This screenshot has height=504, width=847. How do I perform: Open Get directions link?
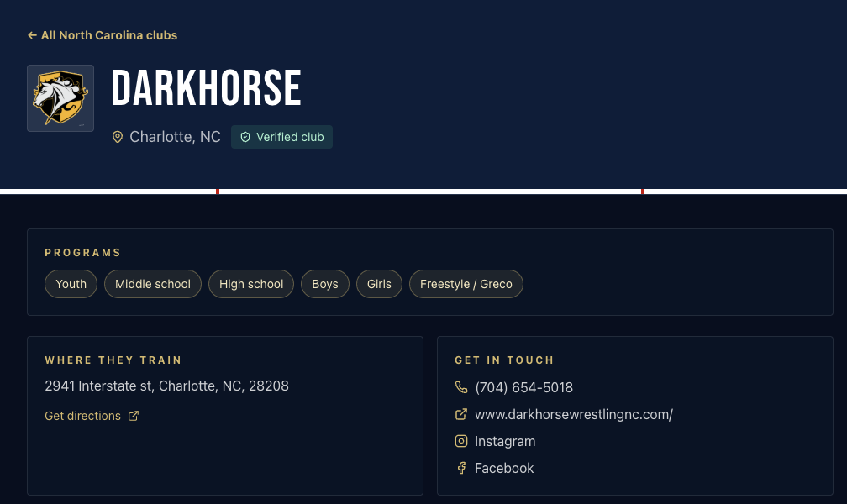(92, 416)
